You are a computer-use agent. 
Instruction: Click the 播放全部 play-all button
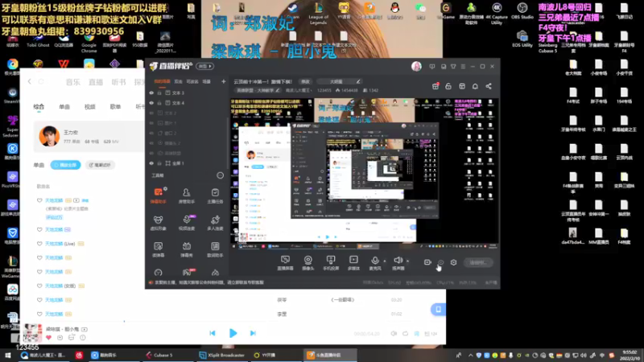tap(65, 165)
